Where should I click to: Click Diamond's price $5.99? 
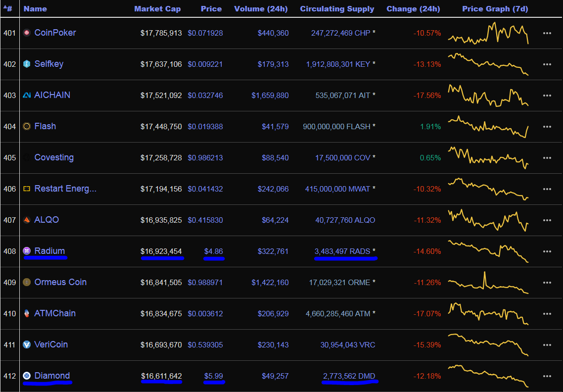pyautogui.click(x=214, y=376)
